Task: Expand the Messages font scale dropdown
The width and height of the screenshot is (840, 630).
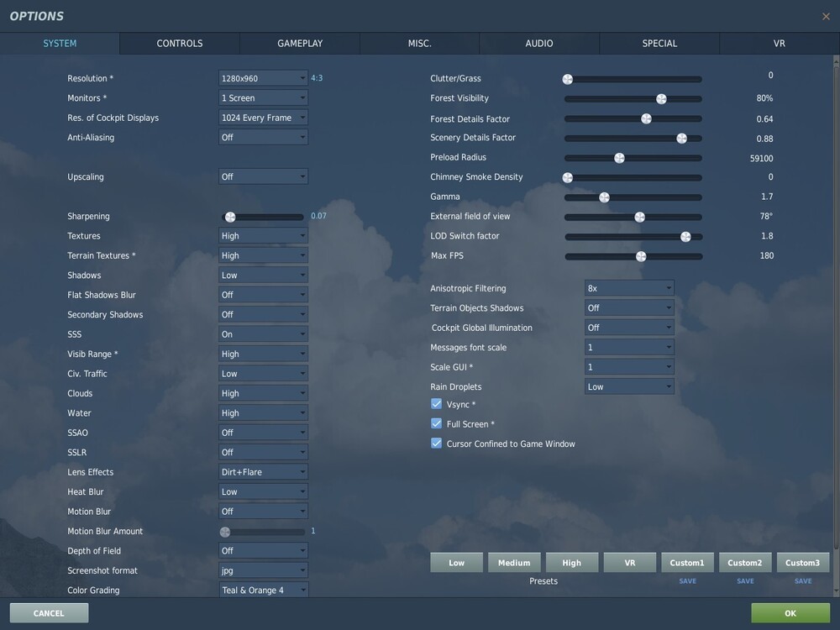Action: pyautogui.click(x=629, y=347)
